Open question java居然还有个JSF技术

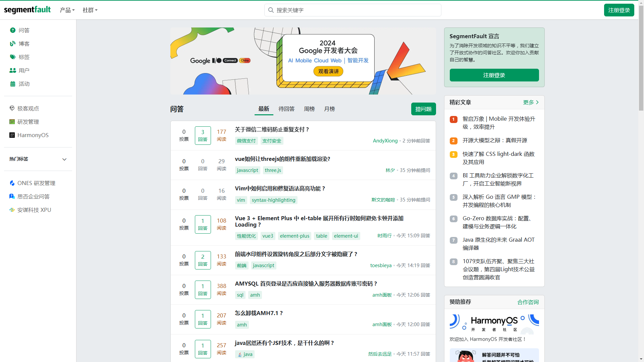click(x=284, y=343)
